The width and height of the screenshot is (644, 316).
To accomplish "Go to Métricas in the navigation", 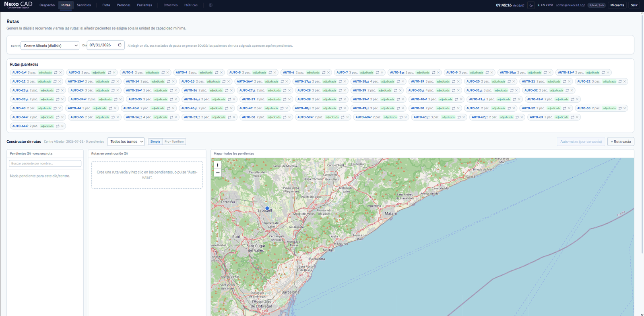I will coord(191,5).
